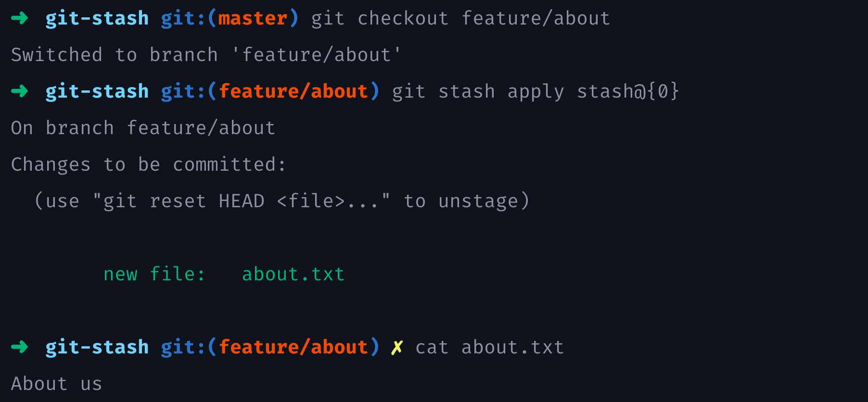Click the git stash apply stash@{0} command

coord(535,91)
